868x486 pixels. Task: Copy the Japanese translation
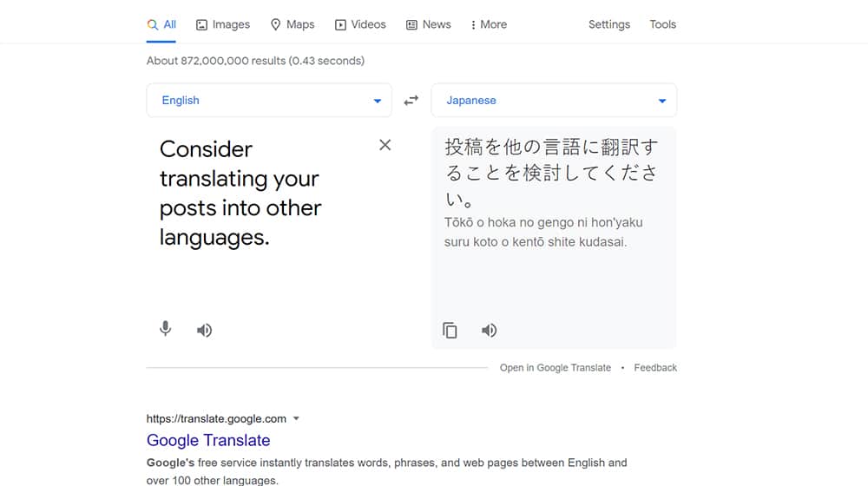(450, 330)
